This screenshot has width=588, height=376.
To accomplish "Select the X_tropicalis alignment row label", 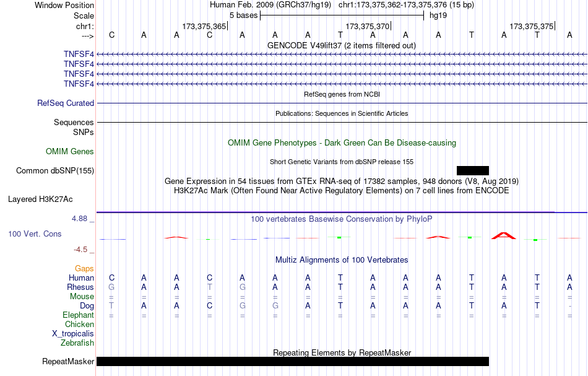I will (x=73, y=334).
